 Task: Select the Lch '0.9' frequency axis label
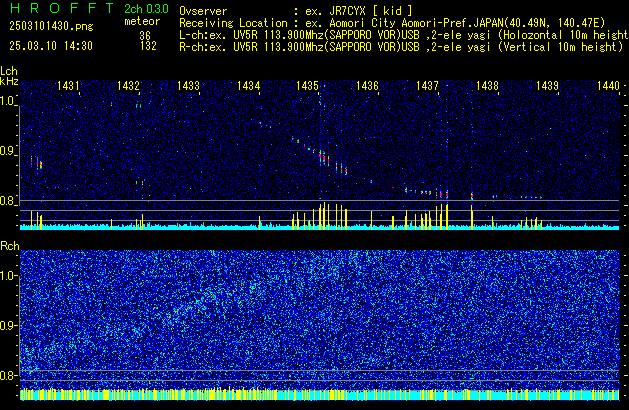(8, 151)
